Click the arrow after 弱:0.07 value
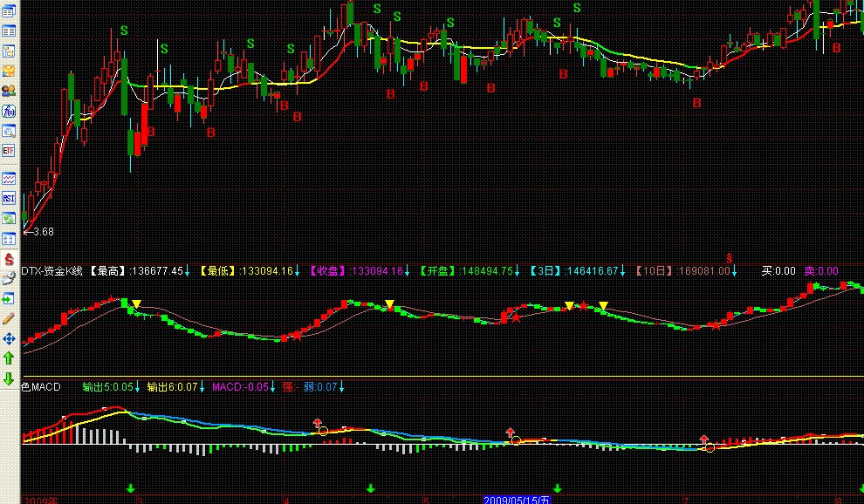 pos(341,387)
